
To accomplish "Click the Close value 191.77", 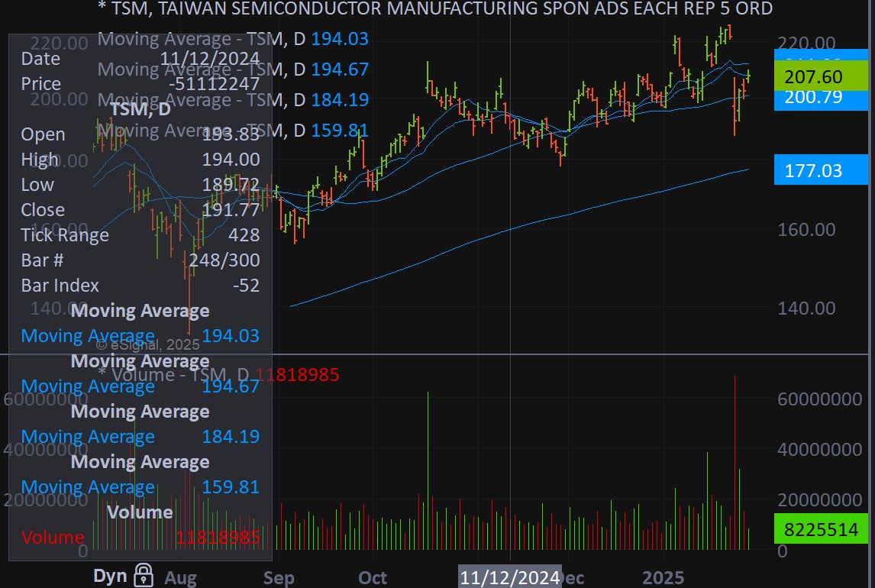I will point(231,210).
